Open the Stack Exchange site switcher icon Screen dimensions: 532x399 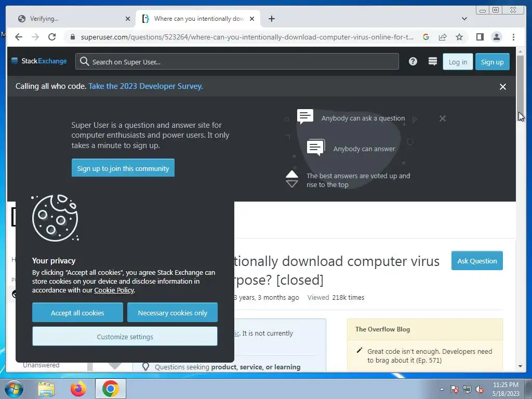click(x=433, y=61)
